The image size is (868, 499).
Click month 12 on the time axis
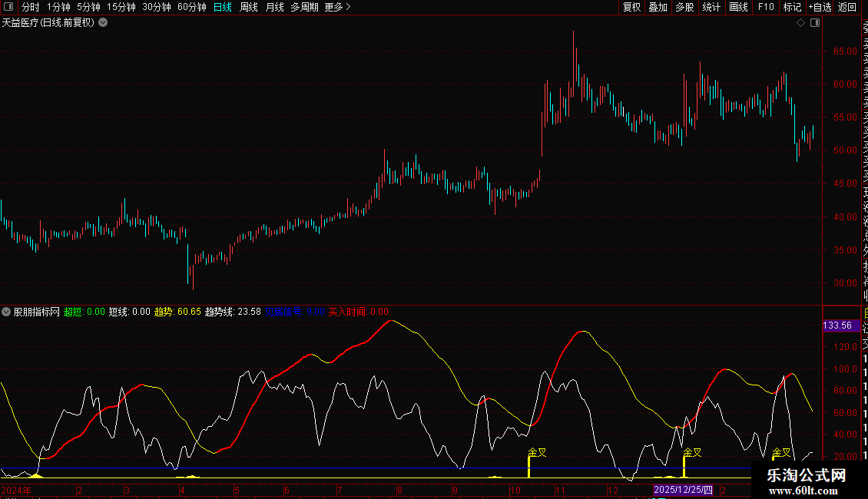pos(612,491)
